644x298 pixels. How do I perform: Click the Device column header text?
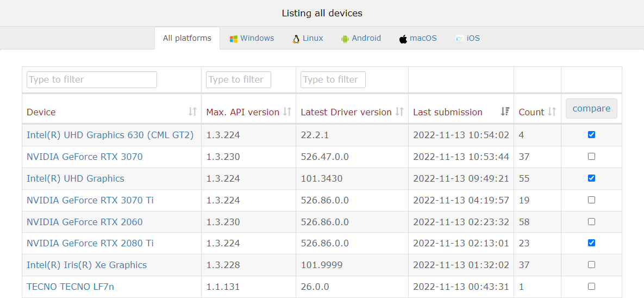tap(41, 112)
